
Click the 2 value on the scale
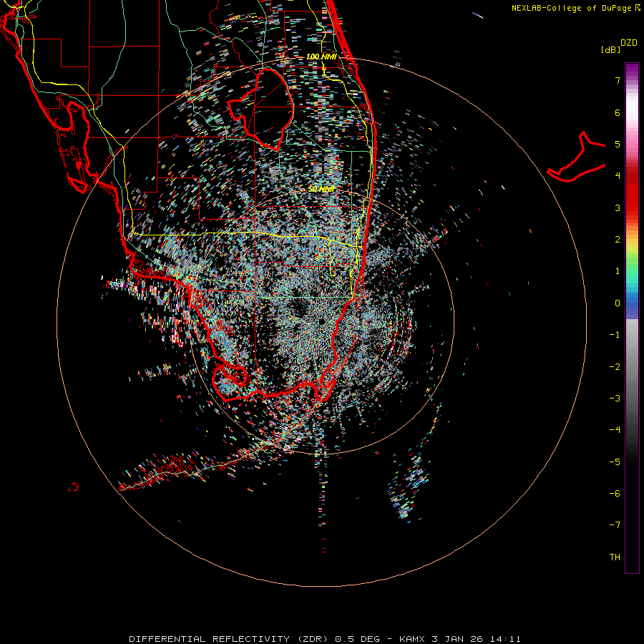click(x=618, y=240)
